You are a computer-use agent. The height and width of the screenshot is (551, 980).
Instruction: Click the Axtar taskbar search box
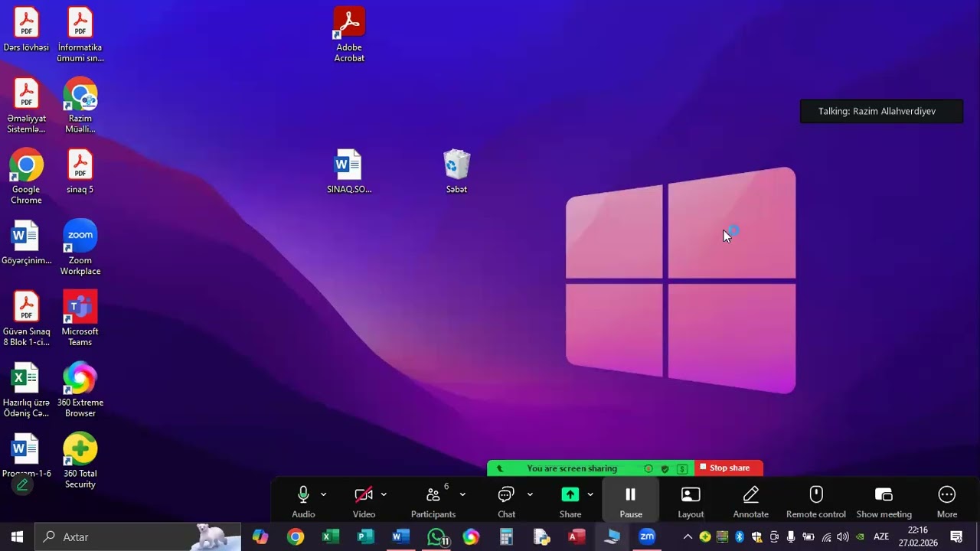[x=138, y=537]
